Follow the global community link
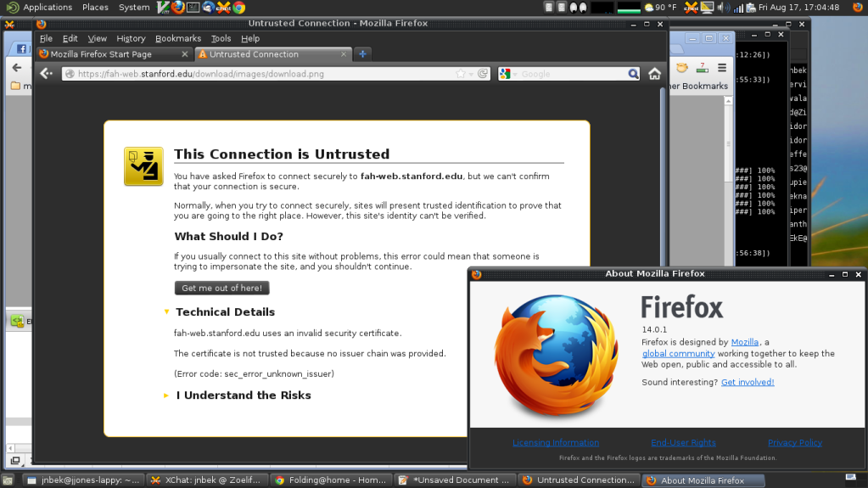The height and width of the screenshot is (488, 868). (678, 353)
